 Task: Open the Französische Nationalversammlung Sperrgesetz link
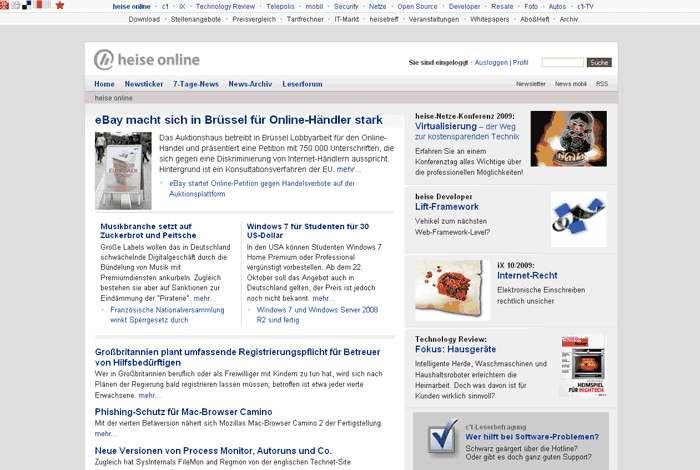(167, 315)
